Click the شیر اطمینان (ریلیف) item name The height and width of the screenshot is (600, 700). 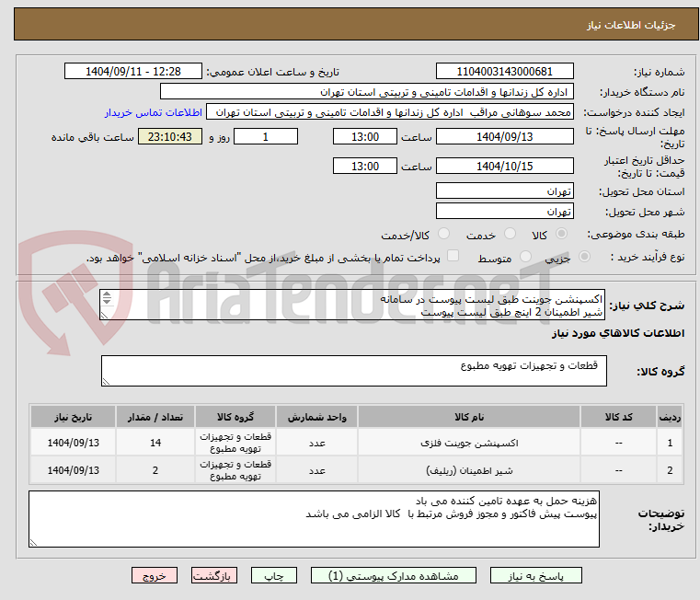point(469,470)
